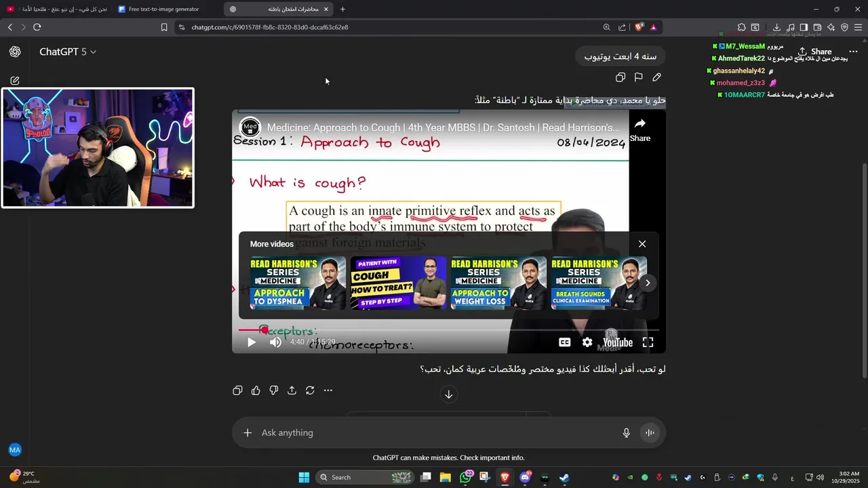Open the three-dots conversation options menu
This screenshot has width=868, height=488.
tap(853, 52)
